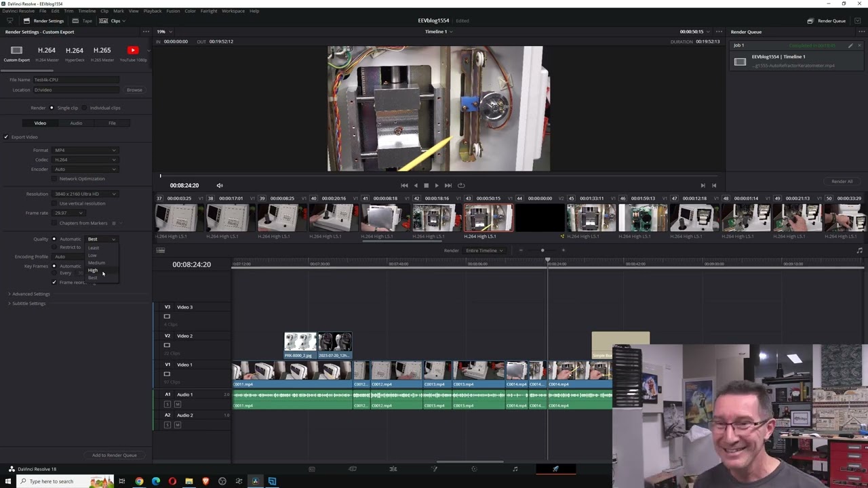The image size is (868, 488).
Task: Open Google Chrome from the taskbar
Action: (139, 481)
